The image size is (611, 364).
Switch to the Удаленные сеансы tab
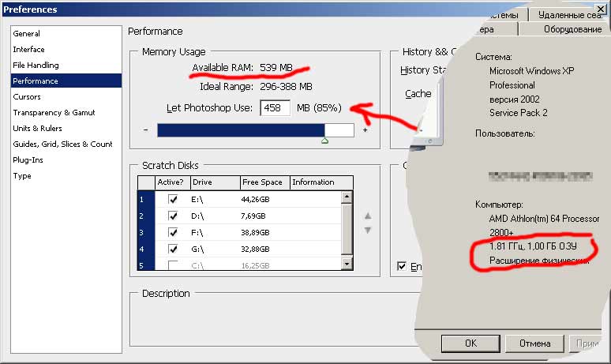pos(570,15)
